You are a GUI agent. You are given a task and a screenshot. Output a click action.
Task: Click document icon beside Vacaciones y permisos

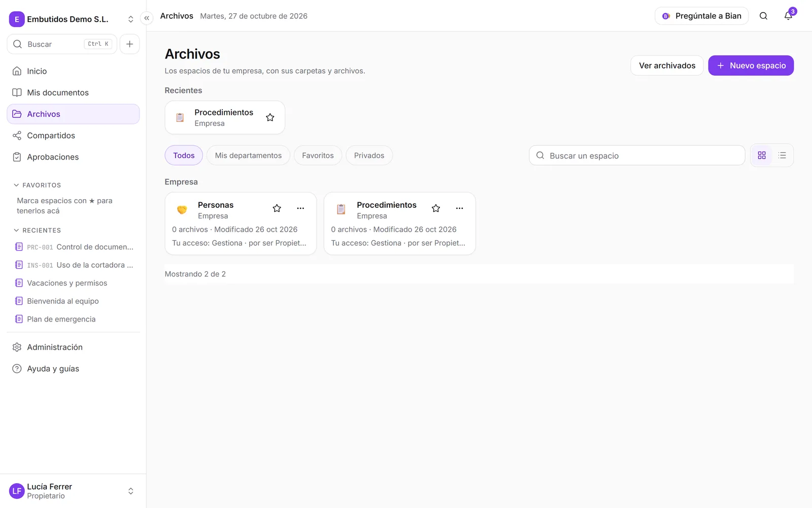[x=19, y=283]
